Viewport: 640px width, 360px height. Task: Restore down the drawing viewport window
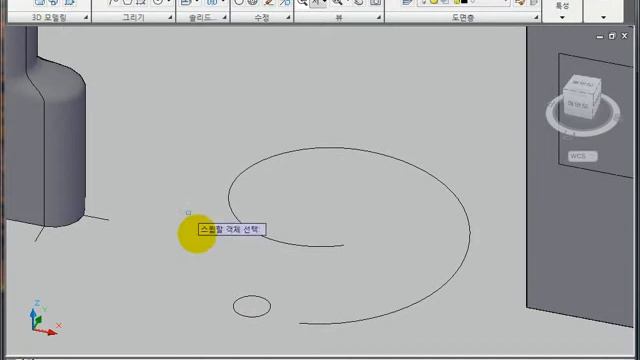(611, 36)
